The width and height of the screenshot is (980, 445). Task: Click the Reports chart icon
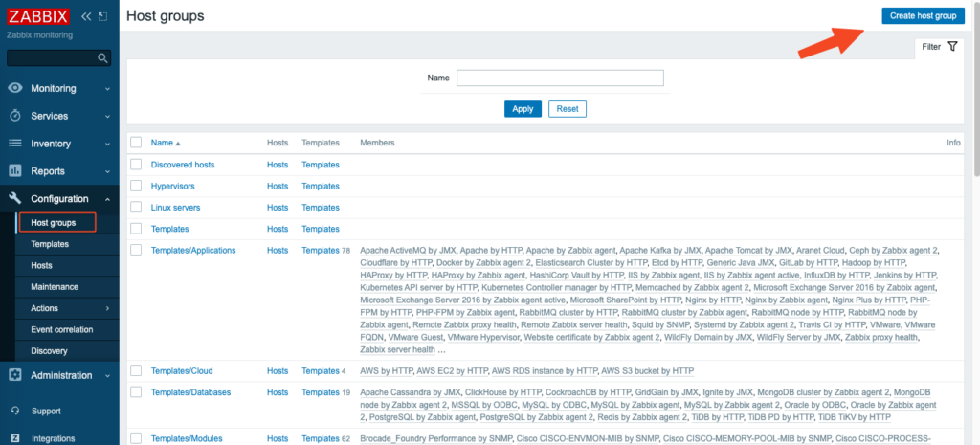[15, 170]
